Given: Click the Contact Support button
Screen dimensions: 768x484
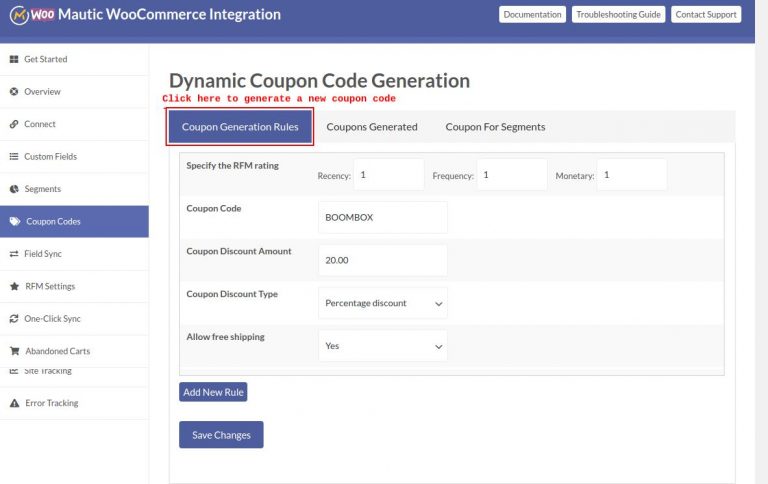Looking at the screenshot, I should pos(706,15).
